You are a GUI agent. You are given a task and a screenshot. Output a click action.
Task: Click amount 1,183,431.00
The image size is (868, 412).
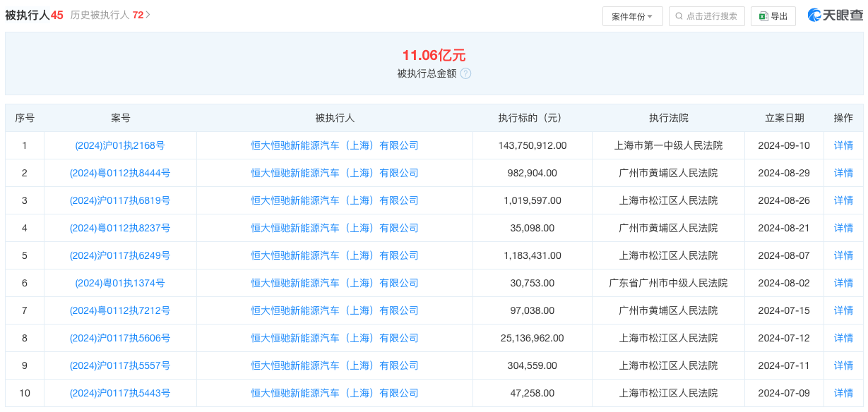coord(533,255)
